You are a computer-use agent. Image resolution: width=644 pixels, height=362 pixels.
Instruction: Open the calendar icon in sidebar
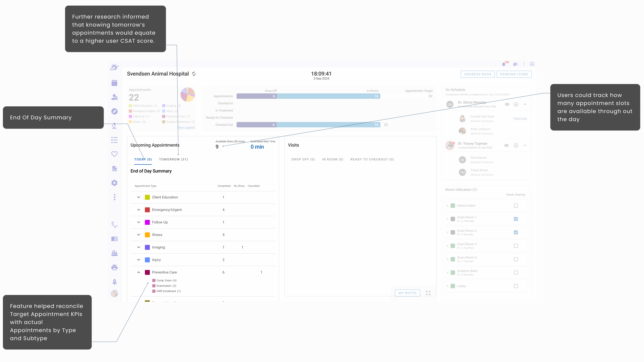click(x=114, y=83)
